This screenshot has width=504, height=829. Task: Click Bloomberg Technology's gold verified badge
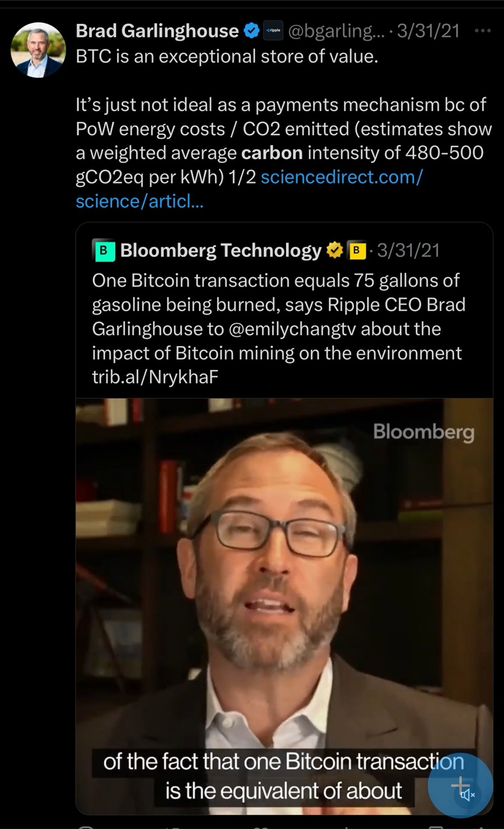click(335, 250)
